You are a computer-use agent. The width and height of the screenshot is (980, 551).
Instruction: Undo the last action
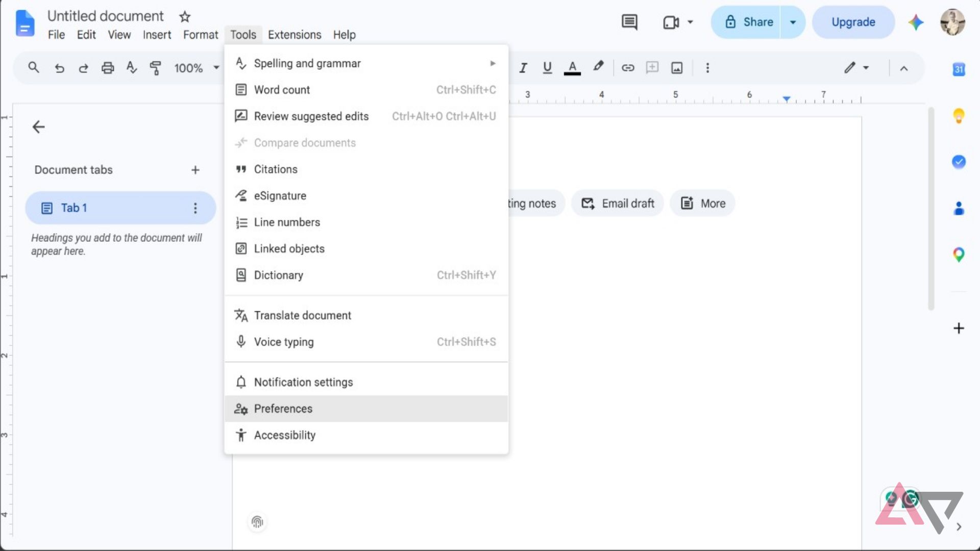pyautogui.click(x=59, y=68)
